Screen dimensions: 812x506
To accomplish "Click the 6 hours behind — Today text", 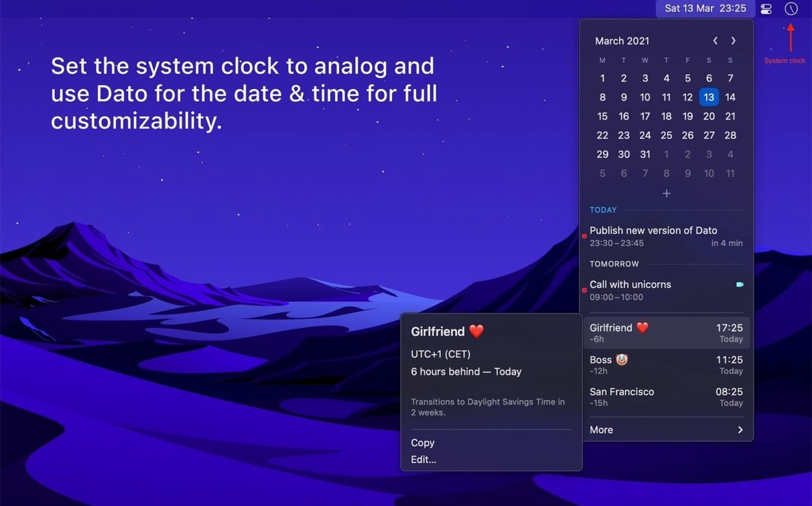I will click(466, 372).
